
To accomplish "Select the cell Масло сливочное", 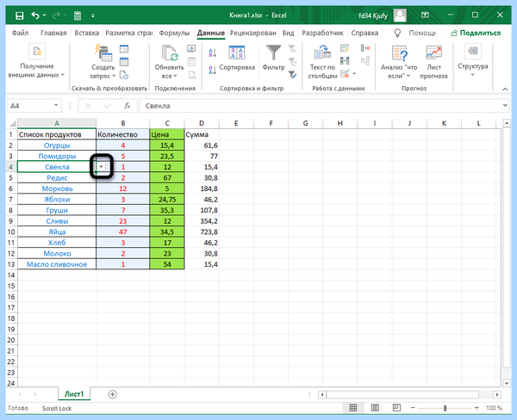I will click(57, 264).
